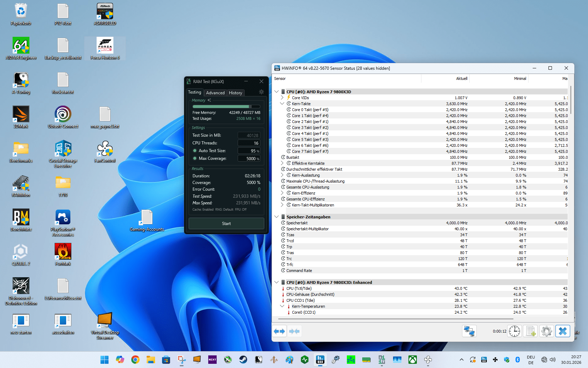The height and width of the screenshot is (368, 588).
Task: Toggle the Max Coverage option
Action: pyautogui.click(x=195, y=158)
